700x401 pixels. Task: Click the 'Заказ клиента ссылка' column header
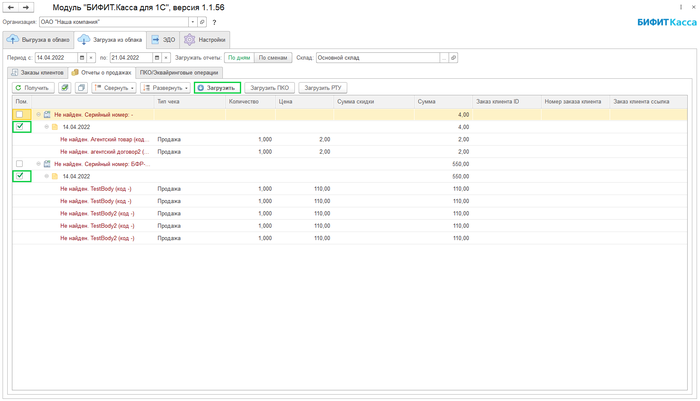[x=648, y=102]
